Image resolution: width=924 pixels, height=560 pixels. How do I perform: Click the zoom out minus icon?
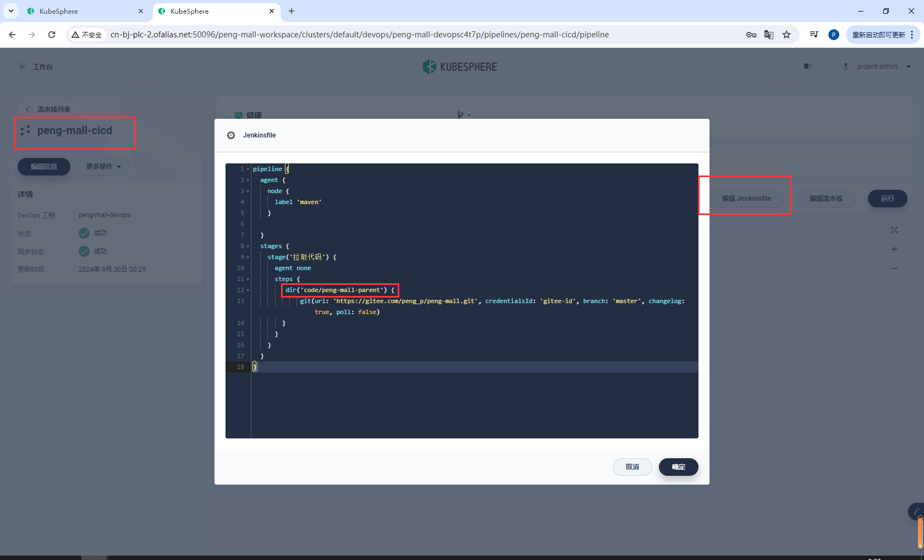coord(894,268)
